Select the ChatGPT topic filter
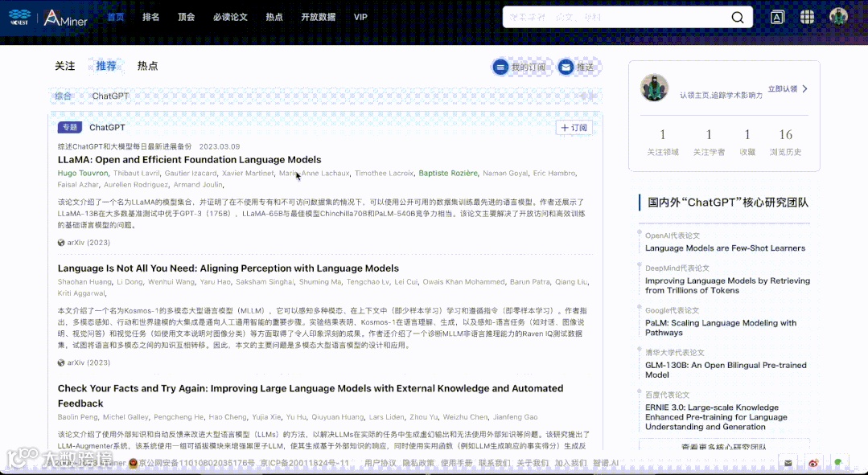868x475 pixels. point(110,96)
